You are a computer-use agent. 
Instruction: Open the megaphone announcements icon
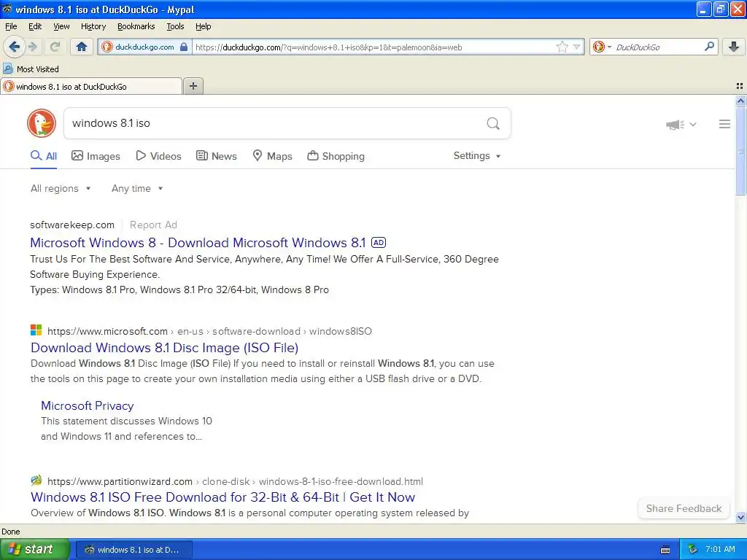click(x=675, y=124)
